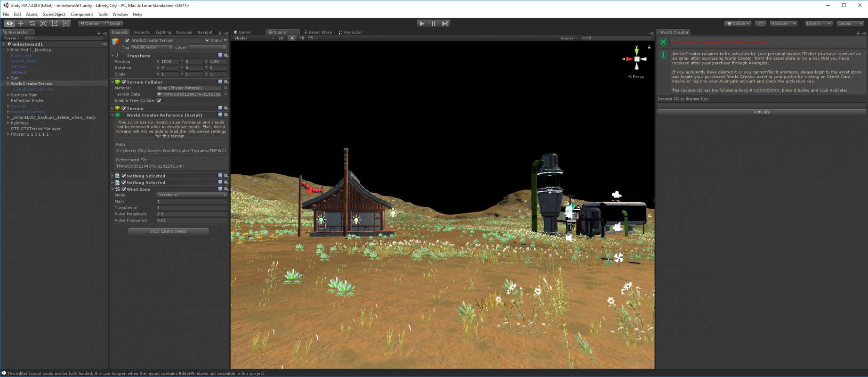
Task: Open the Gizmos dropdown
Action: (569, 38)
